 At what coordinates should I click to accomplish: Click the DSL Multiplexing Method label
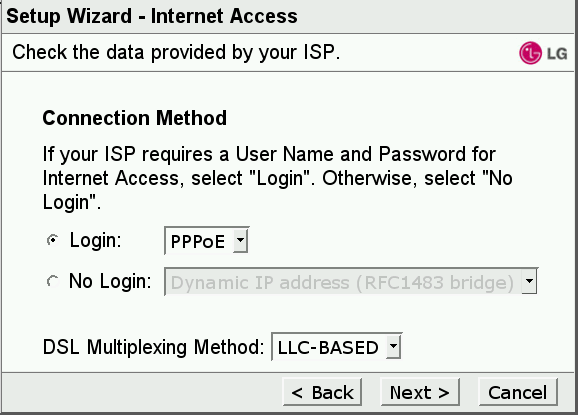153,347
